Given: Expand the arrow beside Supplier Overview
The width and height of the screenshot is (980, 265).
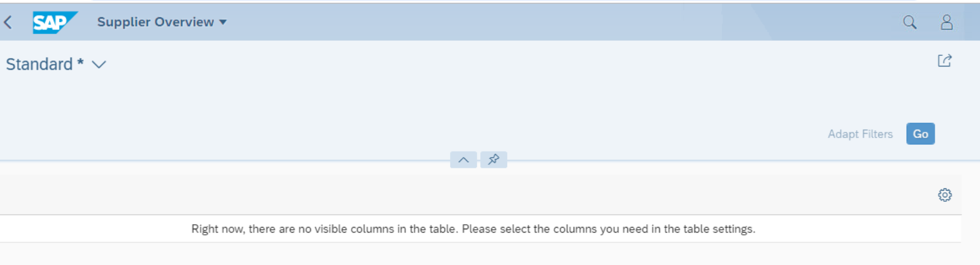Looking at the screenshot, I should point(223,22).
